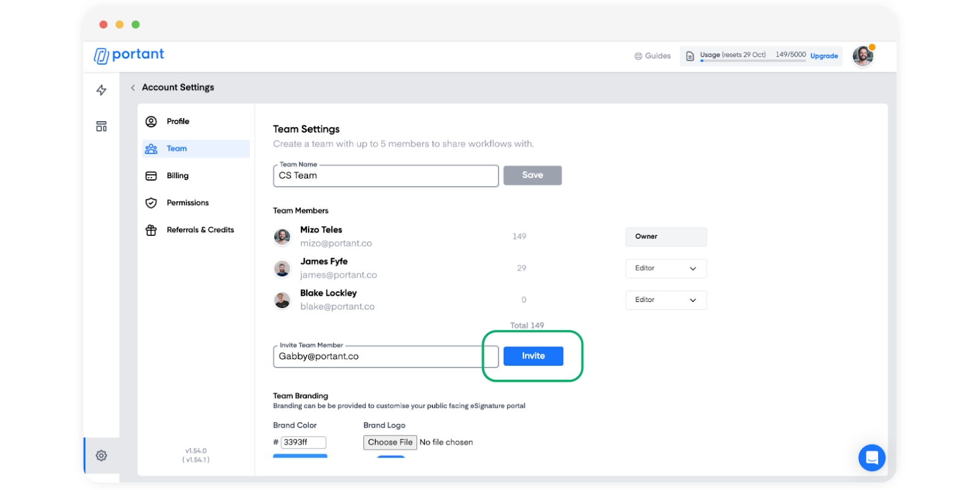Open James Fyfe's Editor role dropdown

point(666,268)
